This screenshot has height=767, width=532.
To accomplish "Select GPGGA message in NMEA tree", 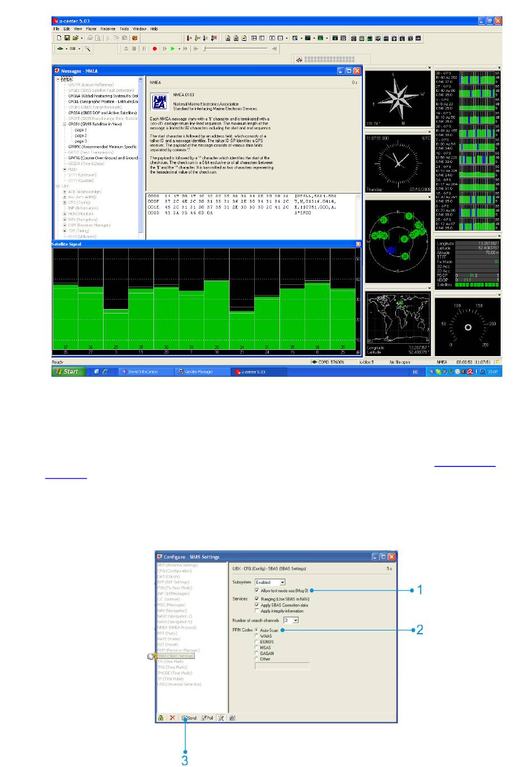I will coord(103,96).
